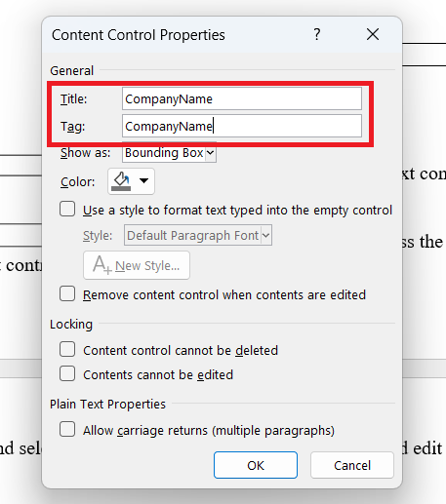Enable use a style to format text
The width and height of the screenshot is (446, 504).
tap(67, 209)
